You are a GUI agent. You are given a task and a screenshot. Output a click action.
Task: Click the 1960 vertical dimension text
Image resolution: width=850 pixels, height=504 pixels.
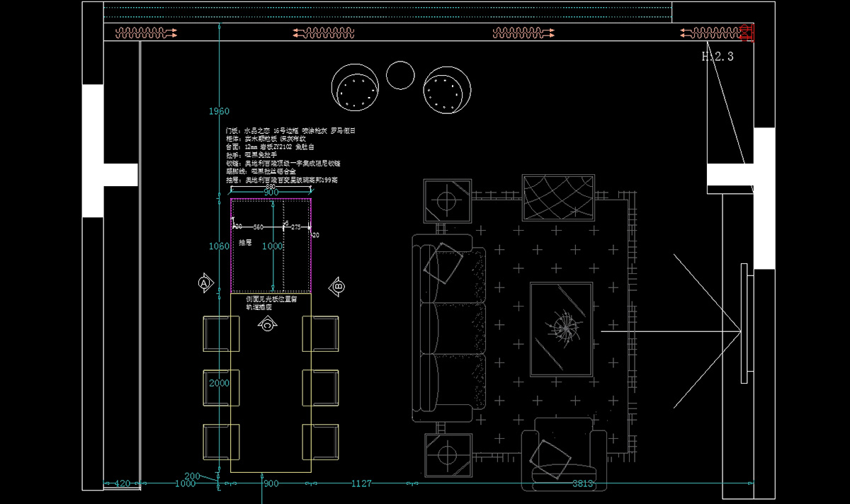pos(220,111)
